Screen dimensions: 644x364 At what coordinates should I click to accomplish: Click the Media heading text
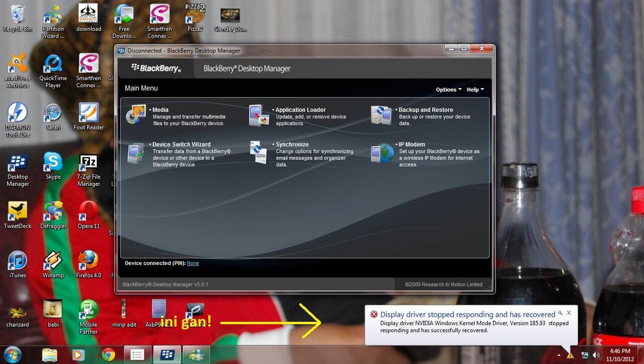(x=160, y=110)
